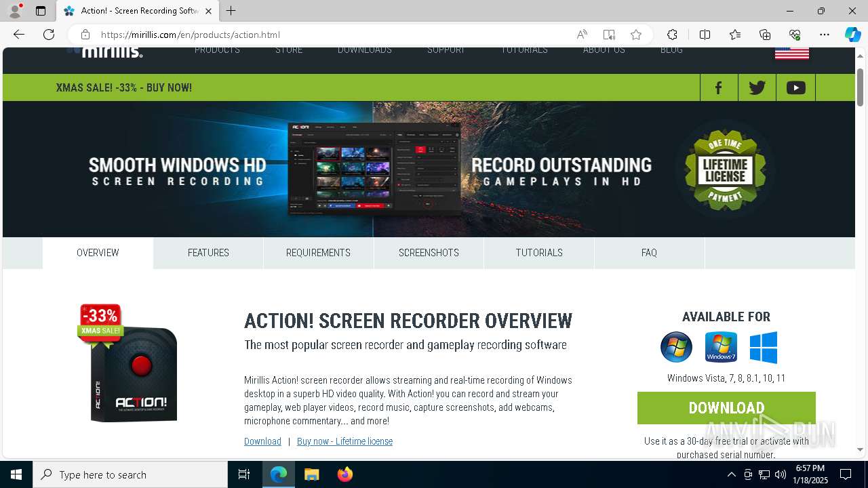Open immersive reader icon
Viewport: 868px width, 488px height.
tap(609, 35)
